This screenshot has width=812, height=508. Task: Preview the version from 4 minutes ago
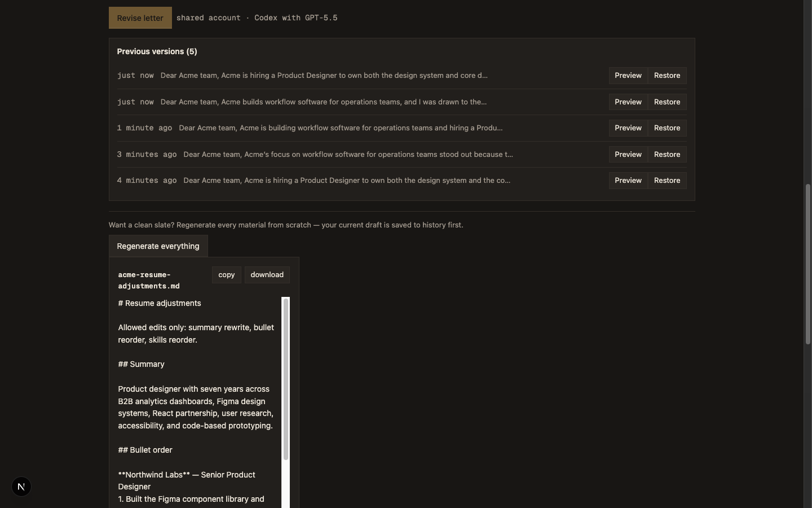(x=628, y=181)
